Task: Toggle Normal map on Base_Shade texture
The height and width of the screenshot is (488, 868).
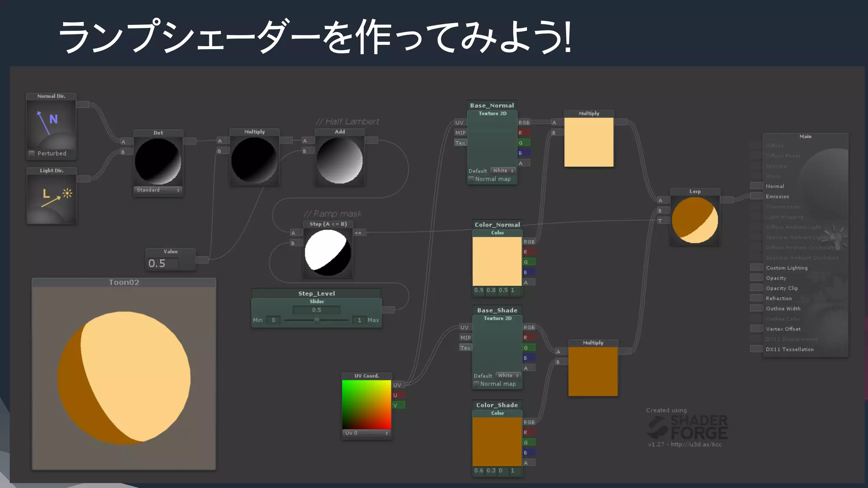Action: click(x=476, y=384)
